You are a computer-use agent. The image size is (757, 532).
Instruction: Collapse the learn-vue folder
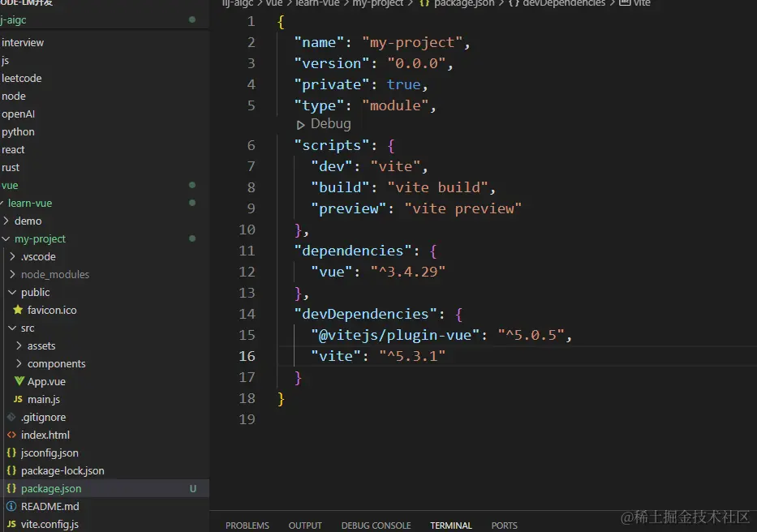[x=2, y=203]
